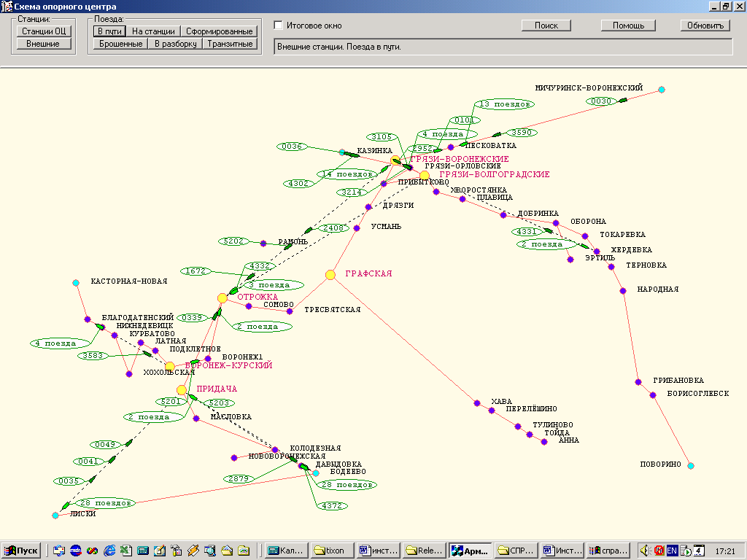747x560 pixels.
Task: Select the yellow ОТРОЖКА station marker
Action: pos(222,298)
